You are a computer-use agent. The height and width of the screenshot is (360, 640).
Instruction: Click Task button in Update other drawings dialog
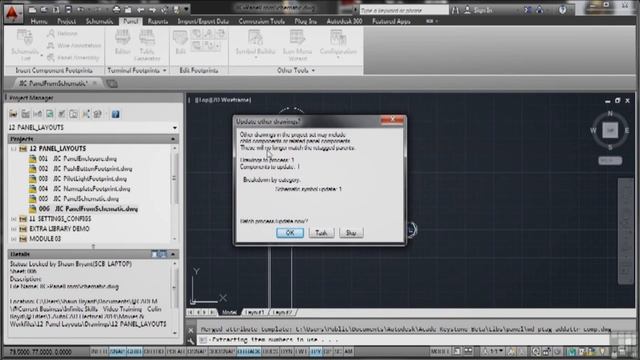pyautogui.click(x=321, y=233)
